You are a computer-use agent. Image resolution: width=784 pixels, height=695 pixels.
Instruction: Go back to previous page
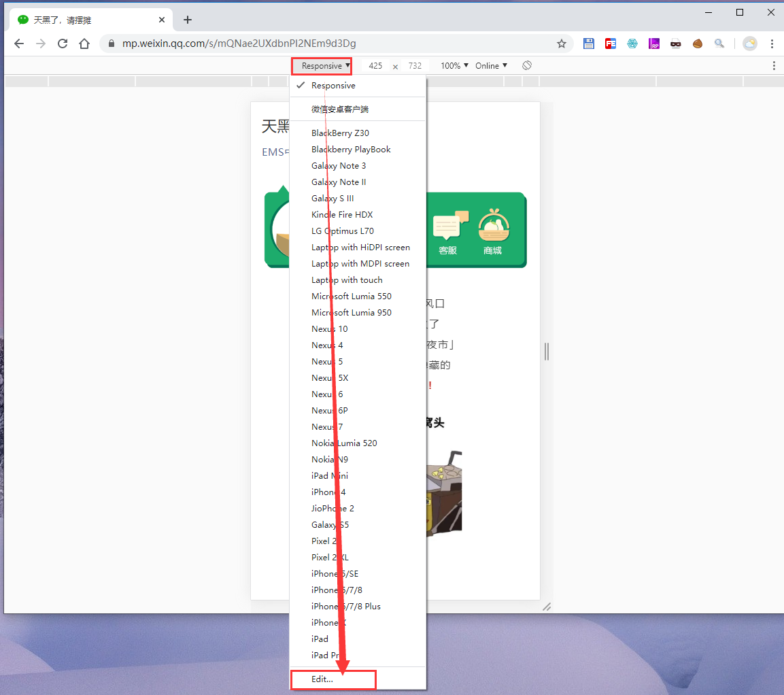pyautogui.click(x=19, y=44)
